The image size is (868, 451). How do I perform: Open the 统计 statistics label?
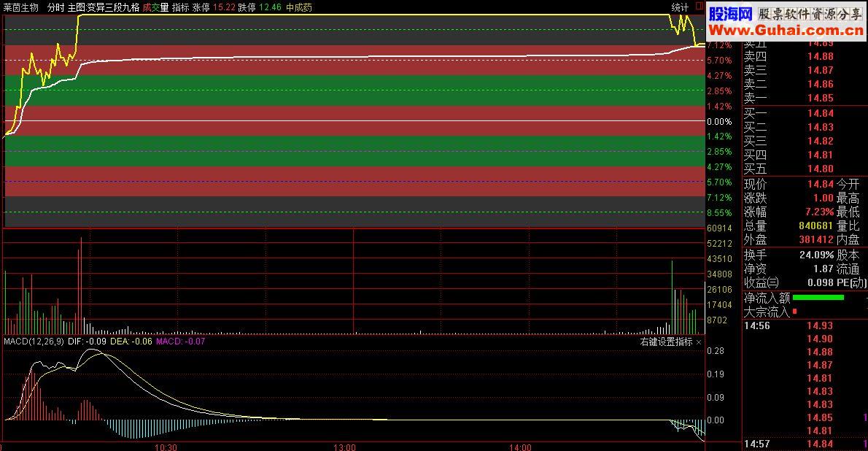coord(680,7)
